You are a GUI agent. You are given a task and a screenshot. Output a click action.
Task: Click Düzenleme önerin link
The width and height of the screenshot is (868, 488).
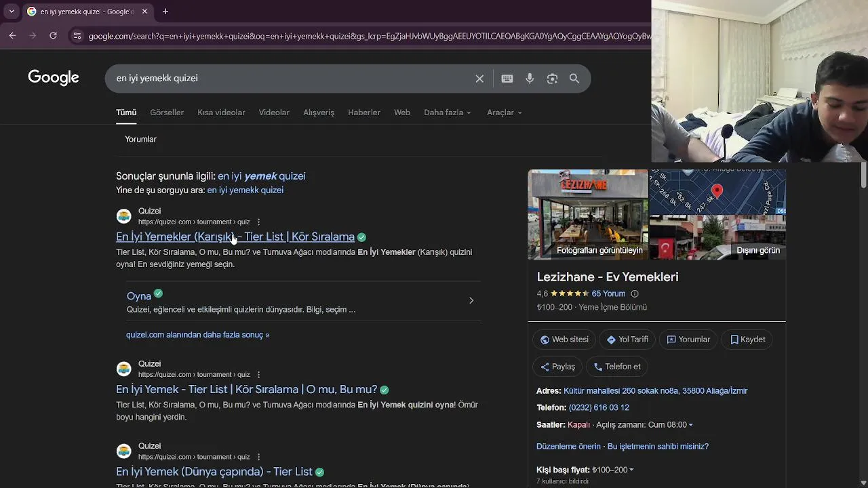pos(568,447)
